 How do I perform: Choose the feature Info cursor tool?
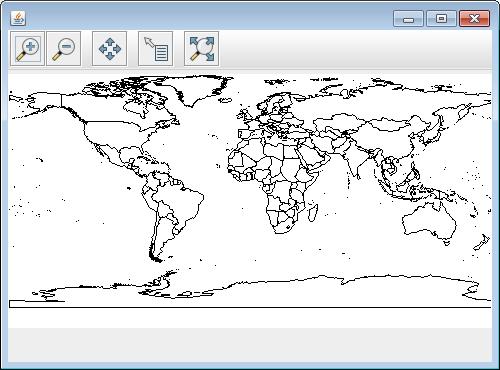pyautogui.click(x=155, y=49)
